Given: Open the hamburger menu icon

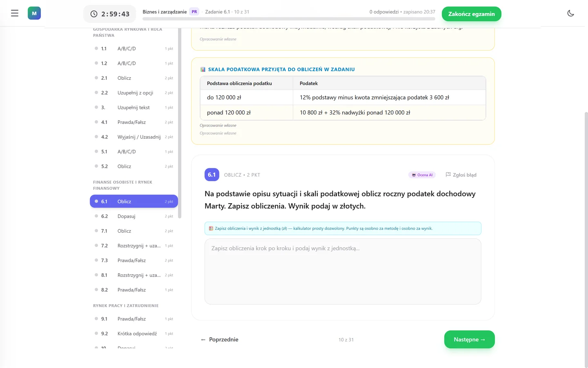Looking at the screenshot, I should point(15,13).
